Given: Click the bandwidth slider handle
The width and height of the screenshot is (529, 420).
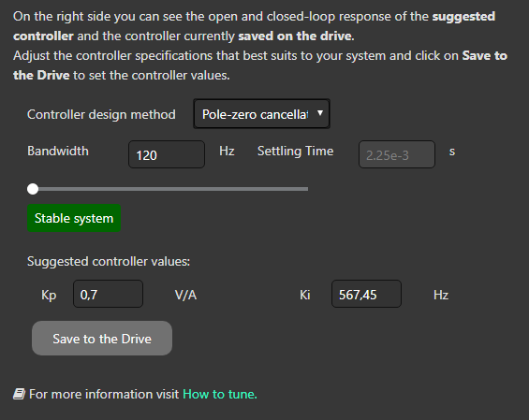Looking at the screenshot, I should tap(33, 189).
